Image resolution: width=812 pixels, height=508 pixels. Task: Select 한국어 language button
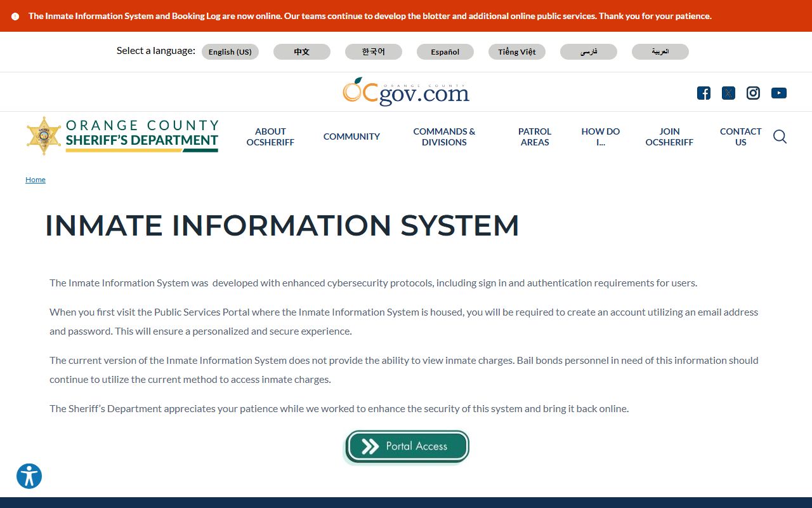374,52
